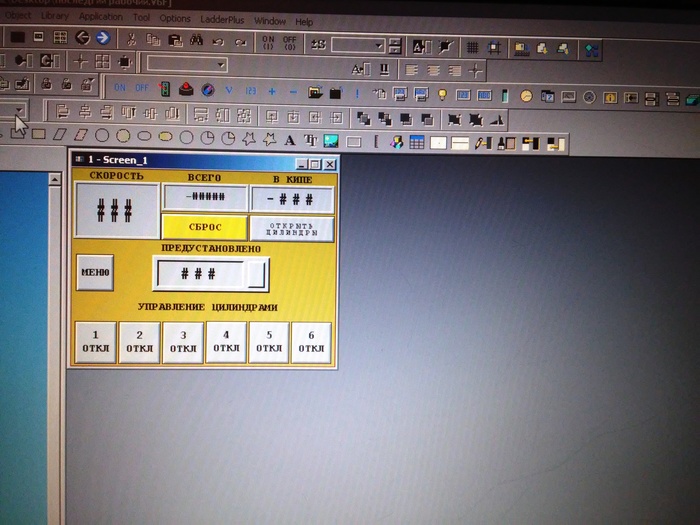700x525 pixels.
Task: Select the clock object icon
Action: point(528,97)
